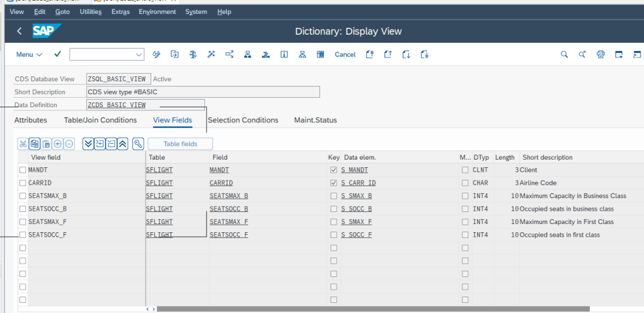Click the SAP back arrow

pyautogui.click(x=20, y=31)
